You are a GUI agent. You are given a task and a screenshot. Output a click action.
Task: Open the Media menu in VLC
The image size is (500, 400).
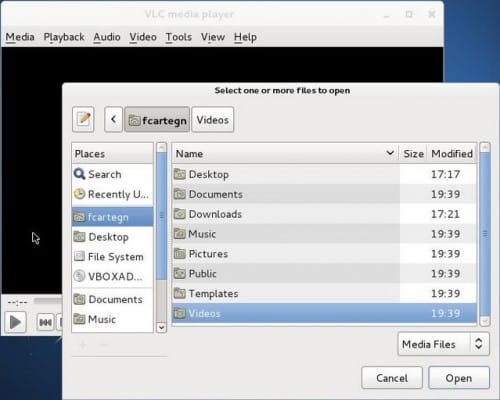coord(20,37)
